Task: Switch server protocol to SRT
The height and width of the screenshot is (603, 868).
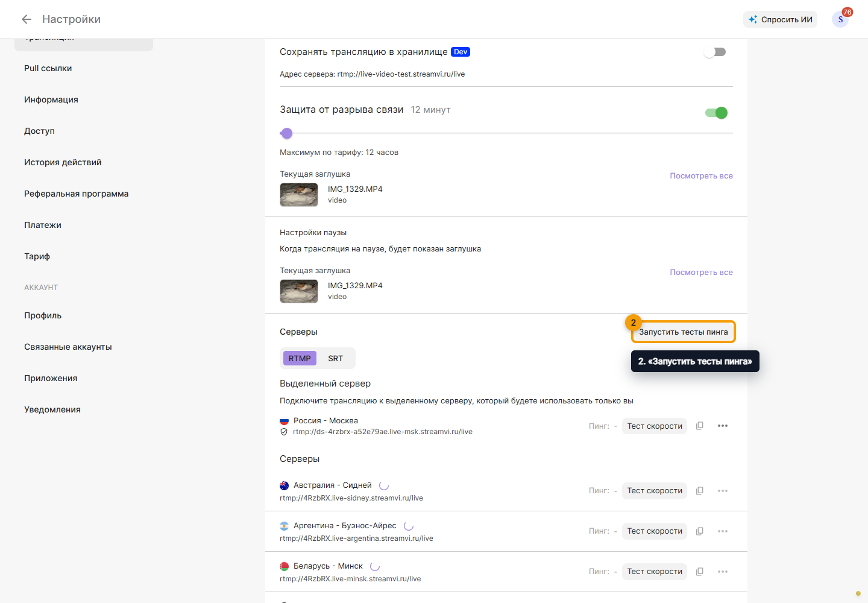Action: tap(336, 358)
